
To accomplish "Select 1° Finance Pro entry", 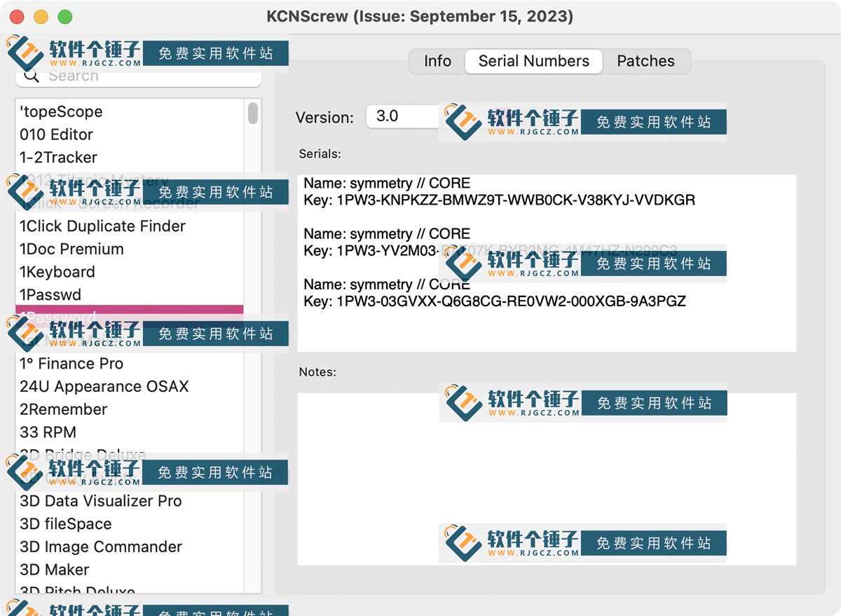I will coord(130,363).
